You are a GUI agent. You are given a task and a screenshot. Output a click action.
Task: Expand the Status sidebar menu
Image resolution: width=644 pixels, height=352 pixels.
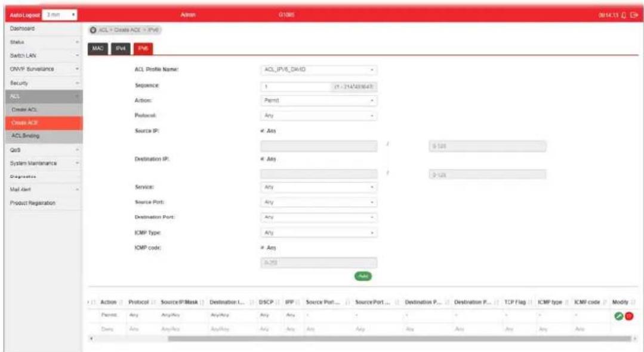point(44,42)
